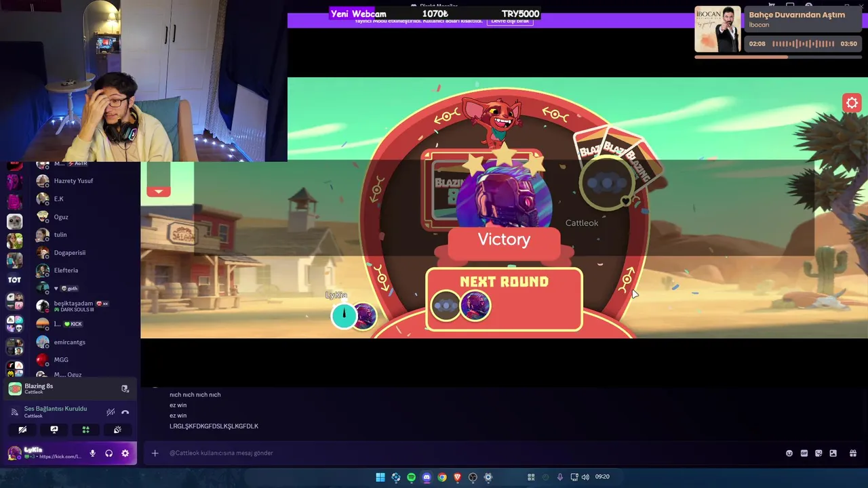This screenshot has height=488, width=868.
Task: Open the sticker picker in chat bar
Action: pos(818,453)
